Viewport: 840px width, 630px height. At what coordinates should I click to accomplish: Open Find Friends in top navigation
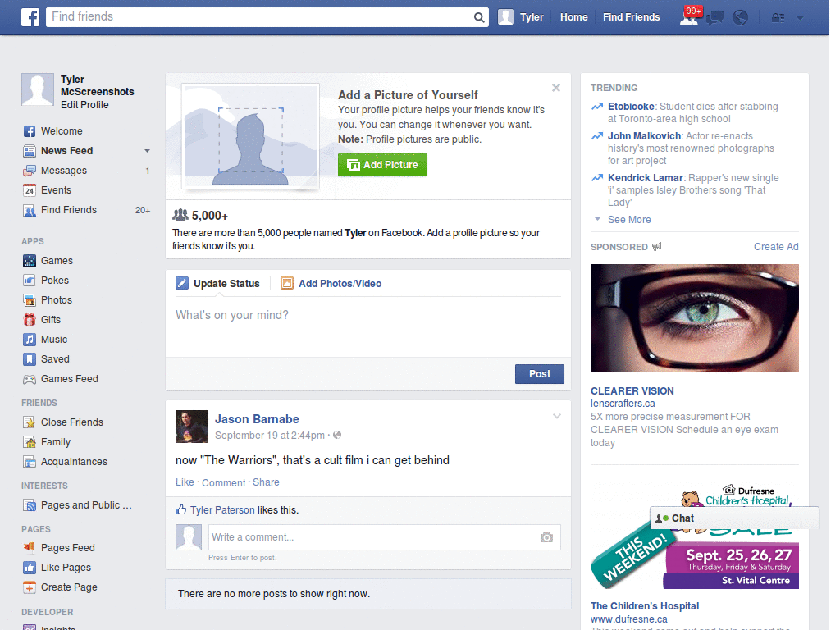point(631,17)
